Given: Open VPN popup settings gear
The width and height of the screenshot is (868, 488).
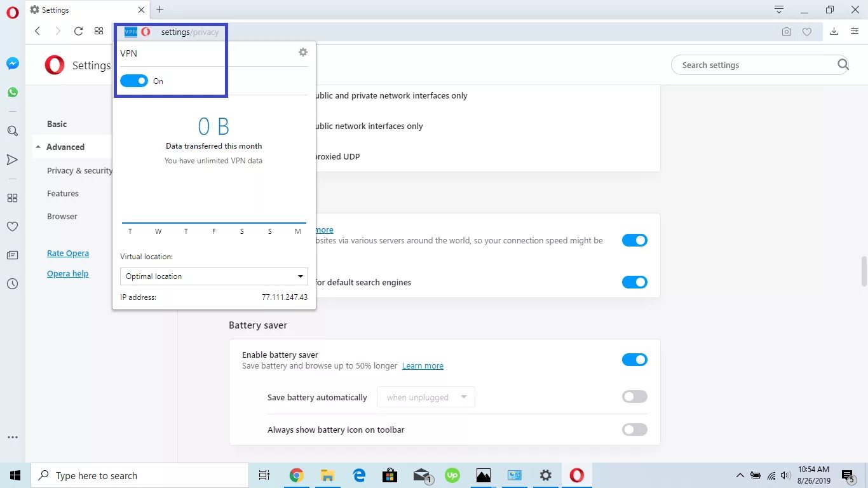Looking at the screenshot, I should 303,52.
